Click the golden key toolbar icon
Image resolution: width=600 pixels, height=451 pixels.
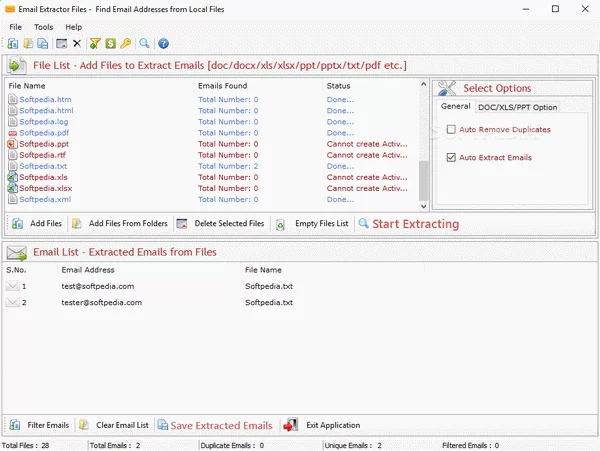[x=125, y=44]
